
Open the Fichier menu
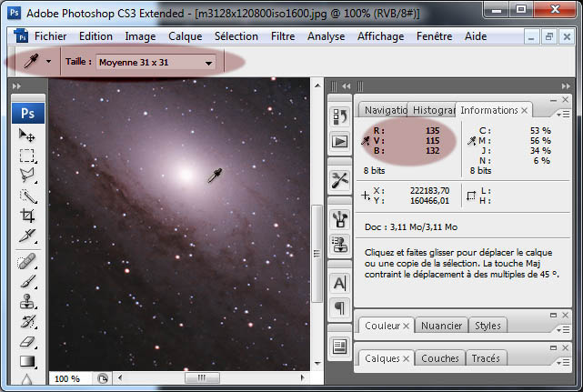coord(51,36)
